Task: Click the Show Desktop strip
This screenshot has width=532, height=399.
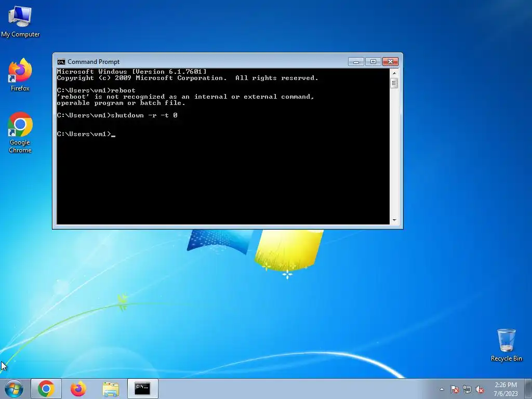Action: click(x=528, y=389)
